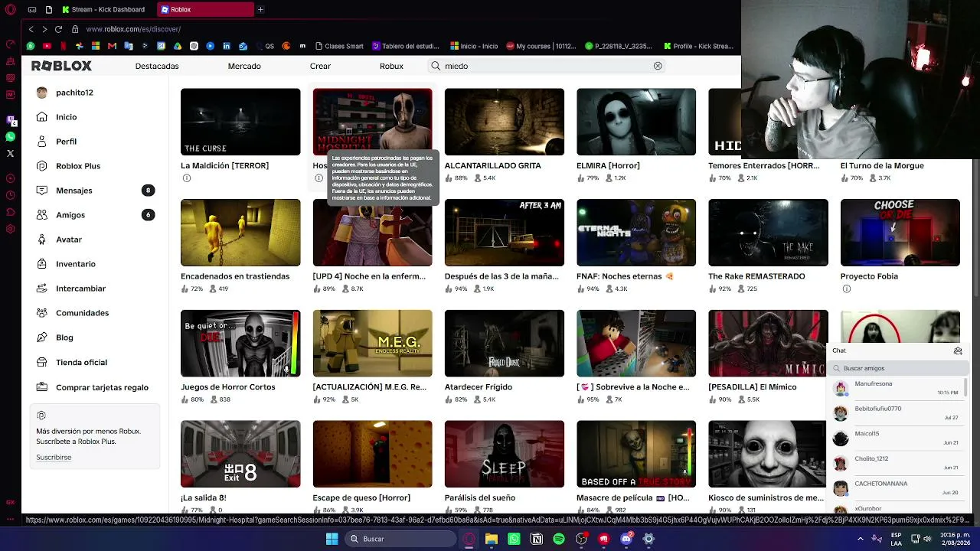Image resolution: width=980 pixels, height=551 pixels.
Task: Open Discord from the Windows taskbar
Action: click(626, 539)
